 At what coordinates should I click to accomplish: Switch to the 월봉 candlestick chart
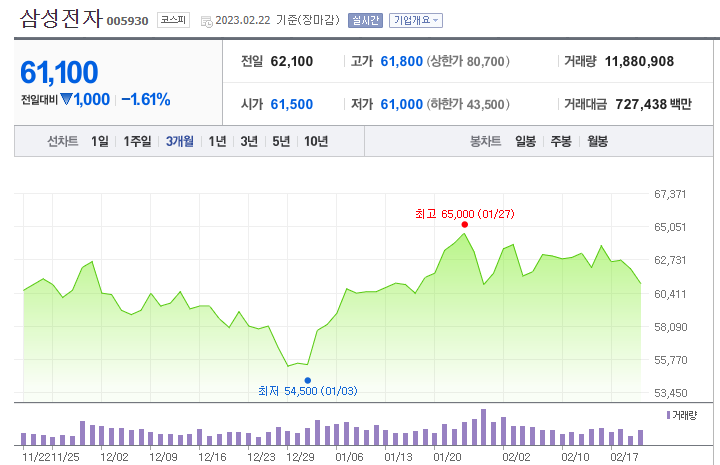tap(597, 141)
